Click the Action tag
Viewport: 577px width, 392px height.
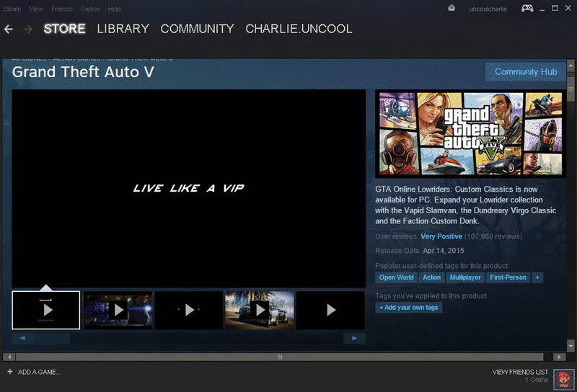coord(431,277)
